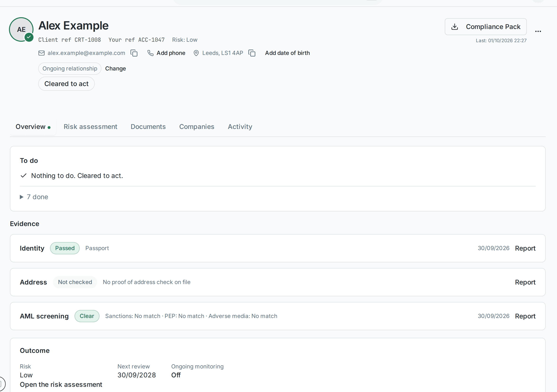Click the Not checked badge on Address
Image resolution: width=557 pixels, height=392 pixels.
[x=75, y=282]
